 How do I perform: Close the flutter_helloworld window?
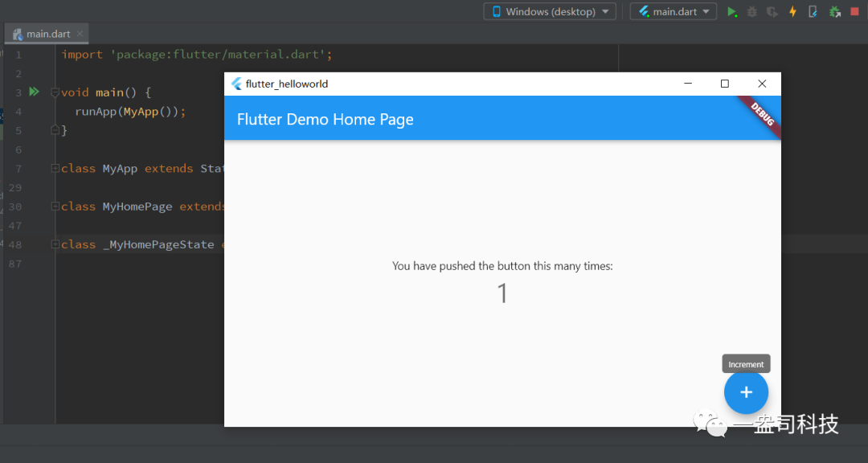762,84
